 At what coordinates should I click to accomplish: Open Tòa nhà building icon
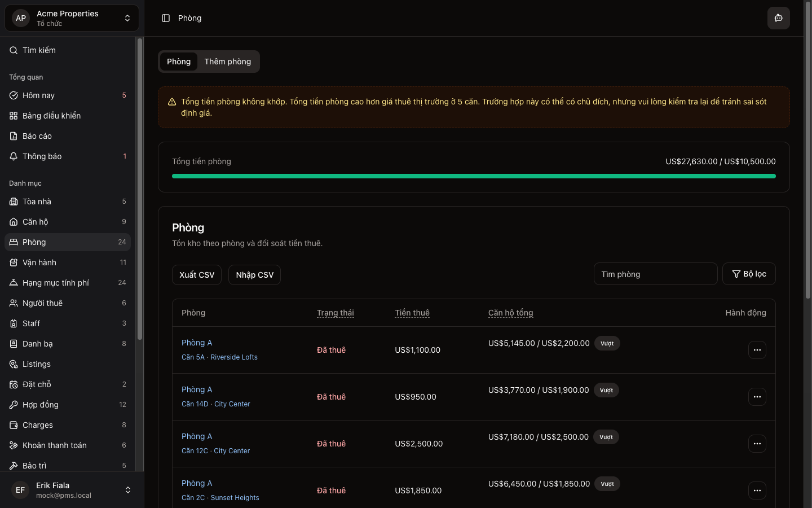click(x=14, y=202)
